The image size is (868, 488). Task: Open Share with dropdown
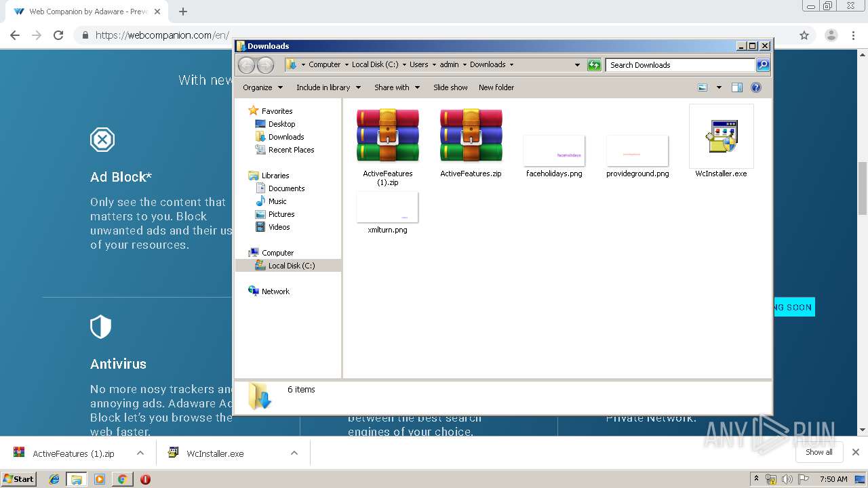tap(397, 87)
